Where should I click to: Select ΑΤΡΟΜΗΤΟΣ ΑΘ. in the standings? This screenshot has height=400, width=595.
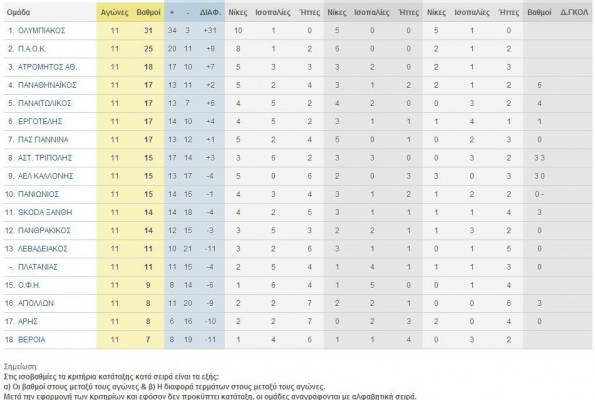click(x=47, y=67)
